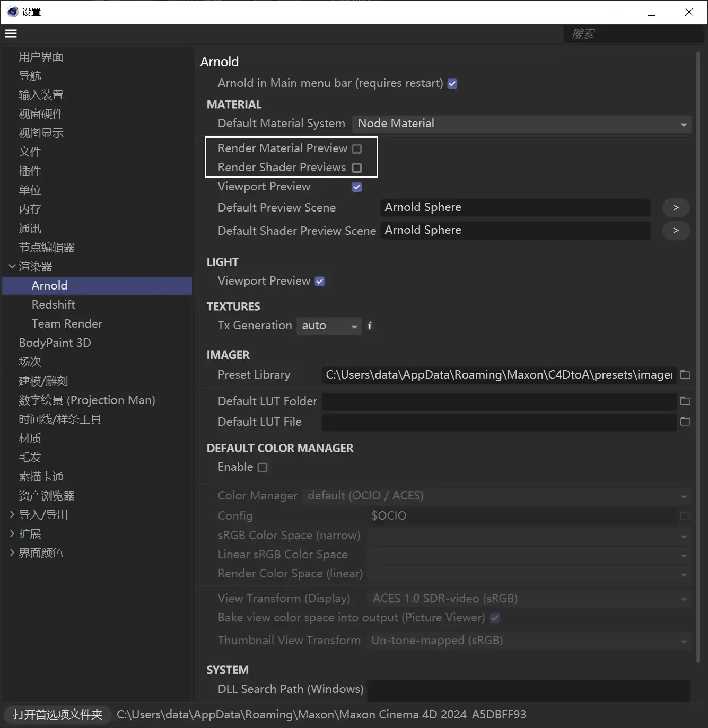The image size is (708, 728).
Task: Open Tx Generation auto dropdown
Action: (x=329, y=326)
